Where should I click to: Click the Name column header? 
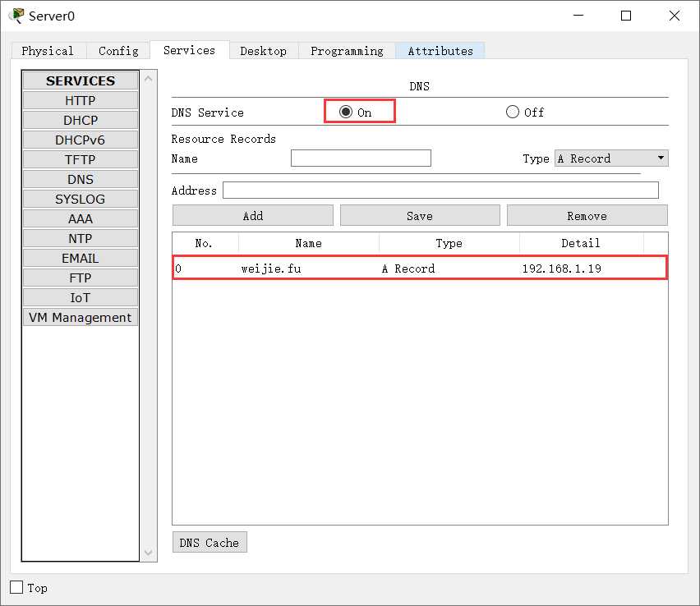(308, 243)
